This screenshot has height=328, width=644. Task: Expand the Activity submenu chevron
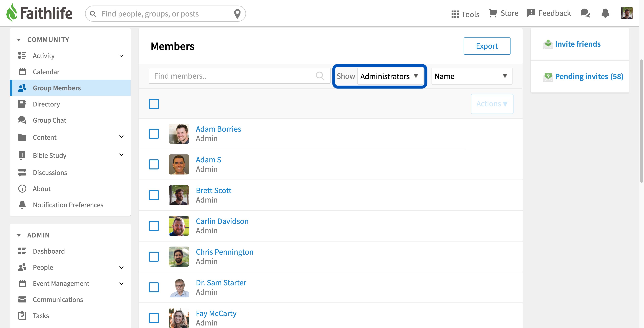pos(121,56)
